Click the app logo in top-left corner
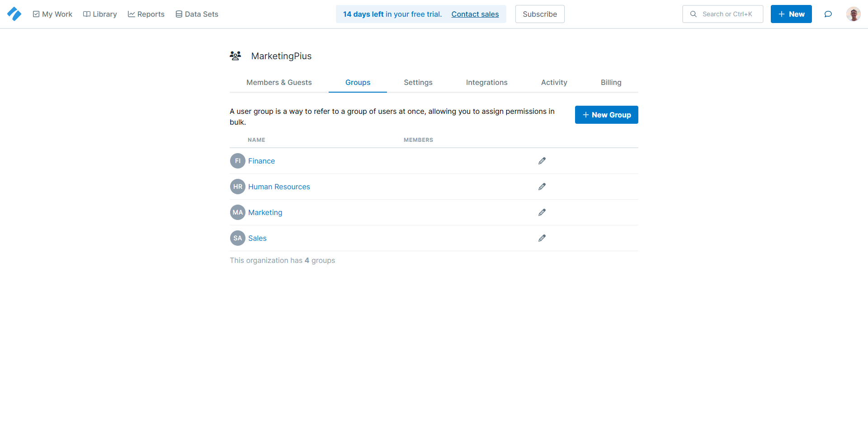868x435 pixels. point(14,14)
